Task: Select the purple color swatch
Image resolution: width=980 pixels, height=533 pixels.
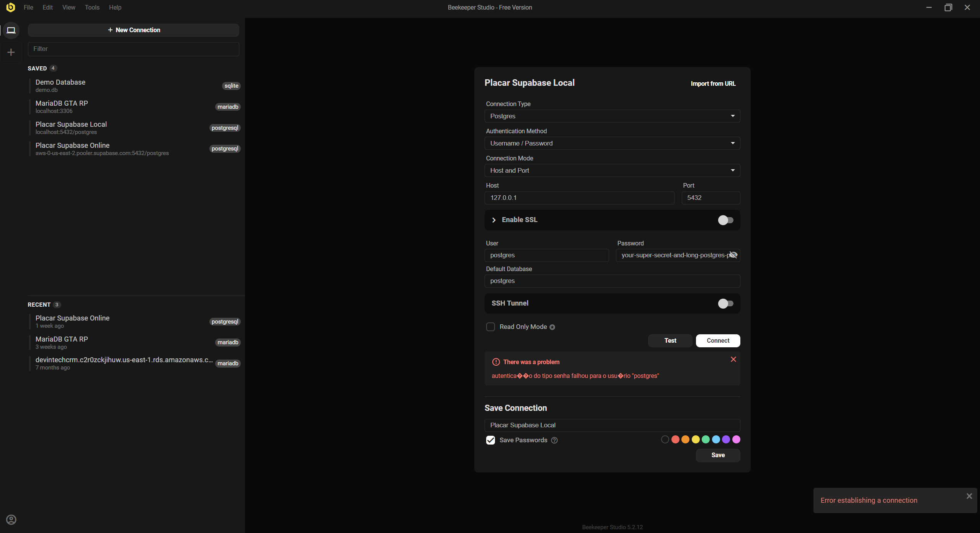Action: [726, 440]
